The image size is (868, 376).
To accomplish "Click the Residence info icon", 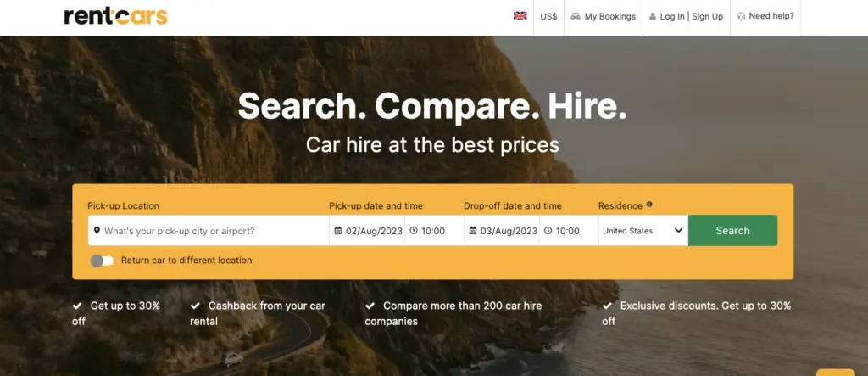I will click(x=649, y=205).
